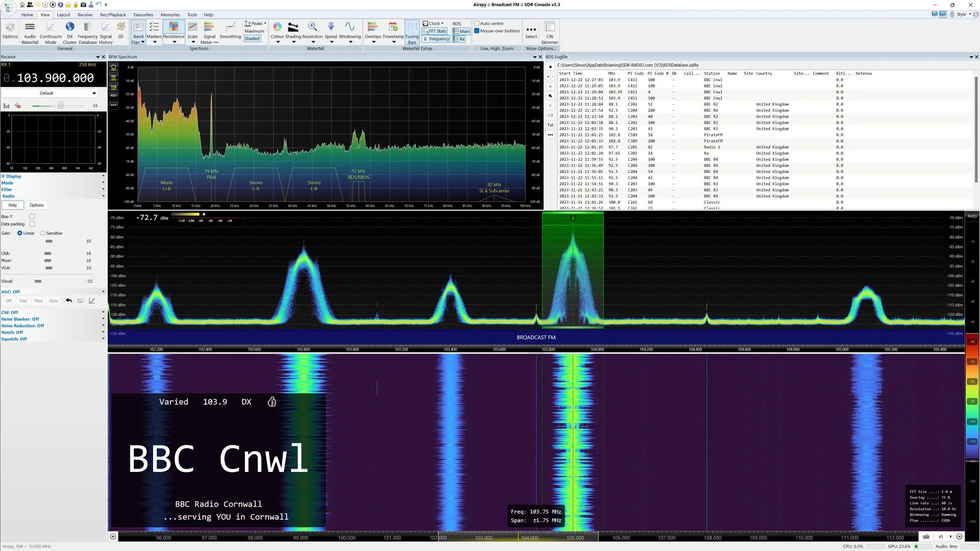980x551 pixels.
Task: Click the Options button under Radio
Action: [x=36, y=205]
